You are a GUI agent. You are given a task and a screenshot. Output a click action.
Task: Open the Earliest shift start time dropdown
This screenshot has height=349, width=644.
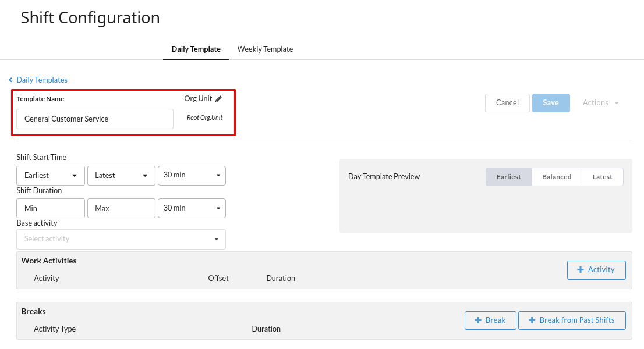[x=51, y=176]
